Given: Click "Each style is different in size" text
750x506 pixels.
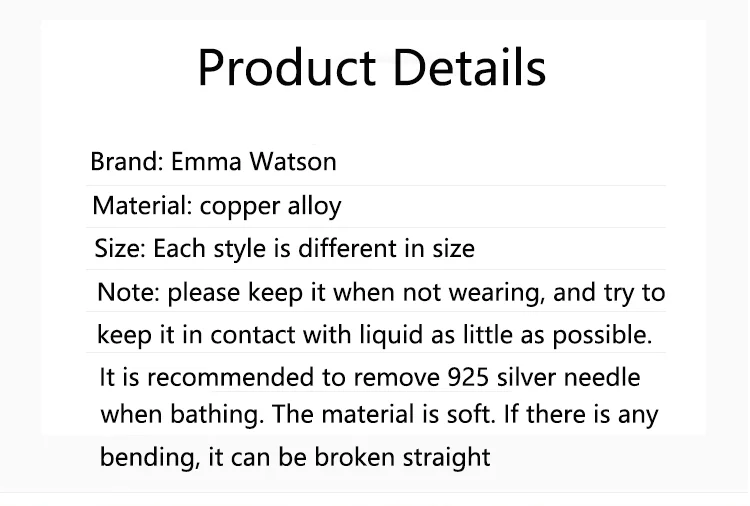Looking at the screenshot, I should pyautogui.click(x=314, y=249).
